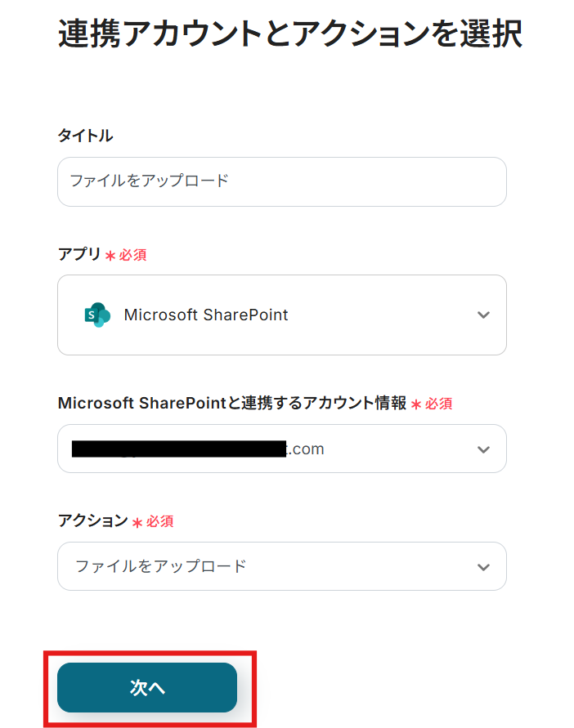Click the 必須 marker beside アプリ
The height and width of the screenshot is (728, 574).
pos(133,256)
